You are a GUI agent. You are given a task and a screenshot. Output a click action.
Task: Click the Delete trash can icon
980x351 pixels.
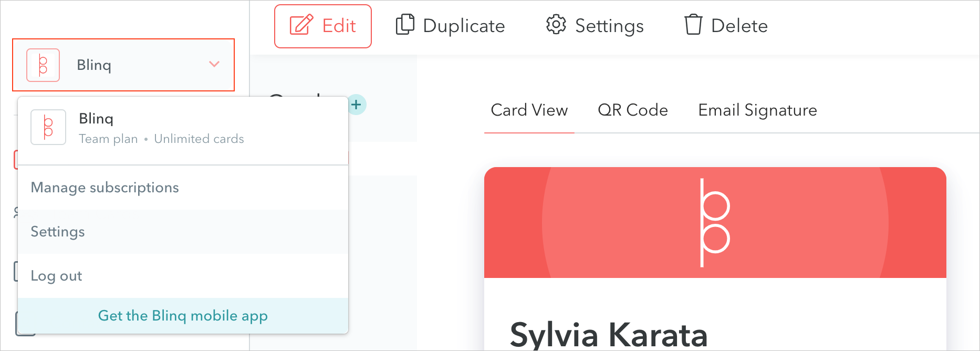(x=693, y=25)
